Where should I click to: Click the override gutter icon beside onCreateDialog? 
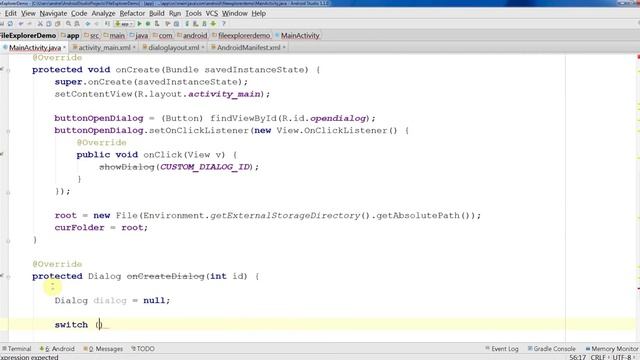coord(2,276)
